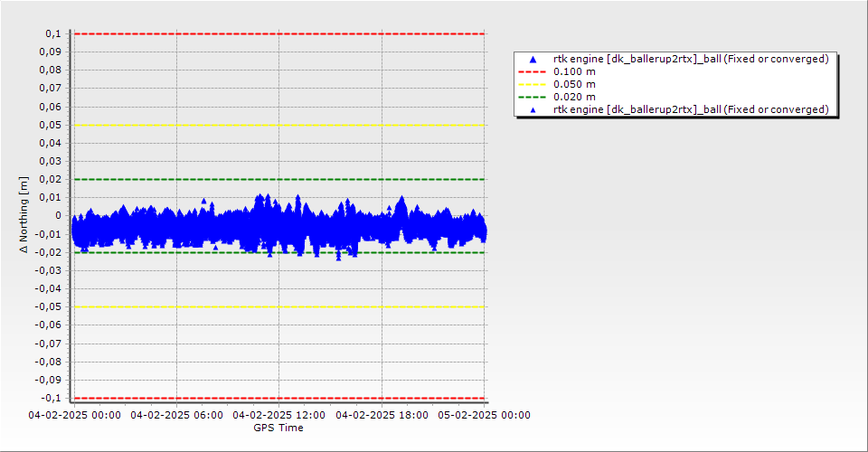Click the '0,03' y-axis tick label

coord(51,162)
